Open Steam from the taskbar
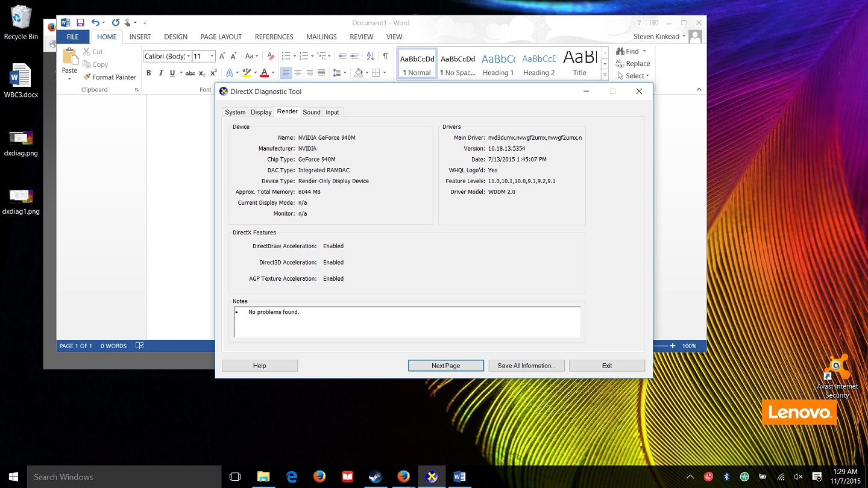 (x=375, y=477)
